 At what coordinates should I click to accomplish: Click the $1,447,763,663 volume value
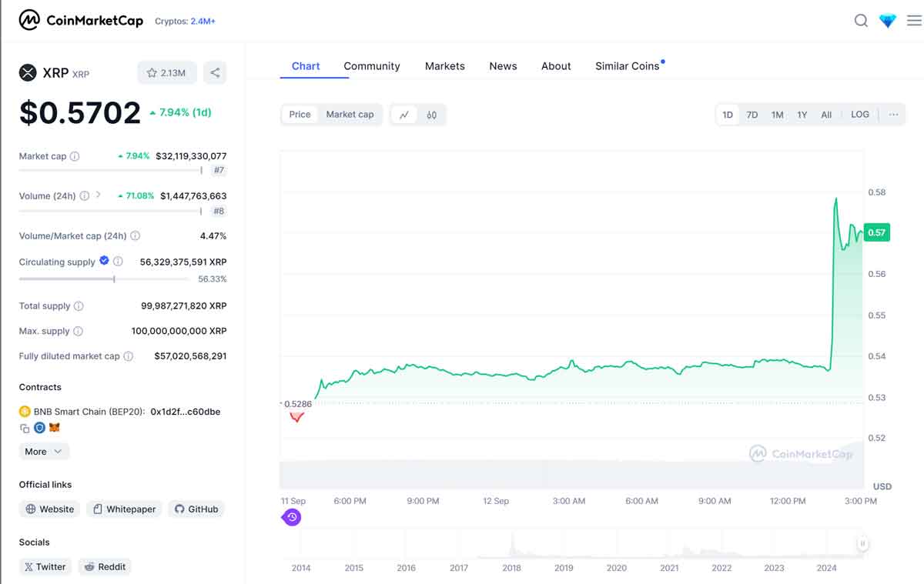(x=193, y=195)
